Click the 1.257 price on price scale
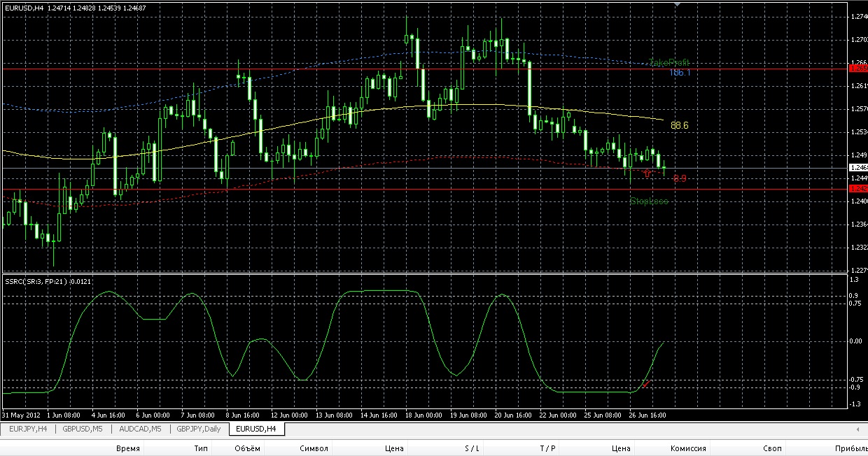 859,109
